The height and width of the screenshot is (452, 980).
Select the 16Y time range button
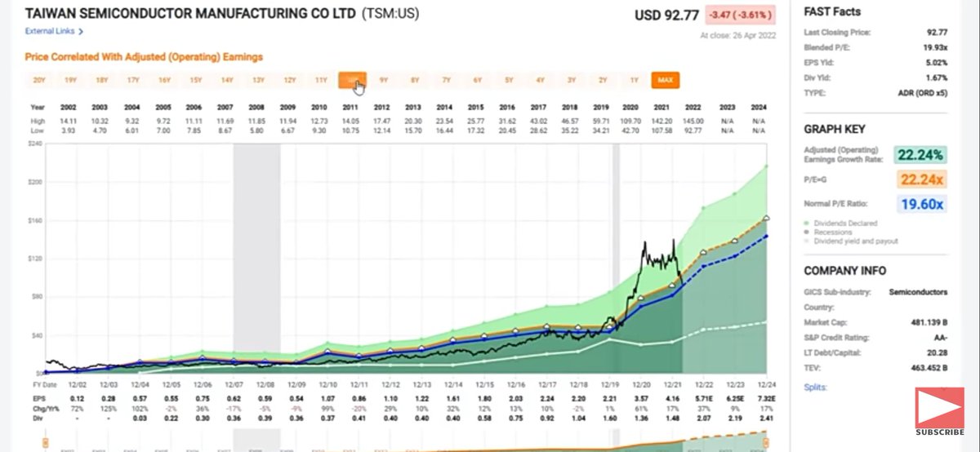pos(164,80)
